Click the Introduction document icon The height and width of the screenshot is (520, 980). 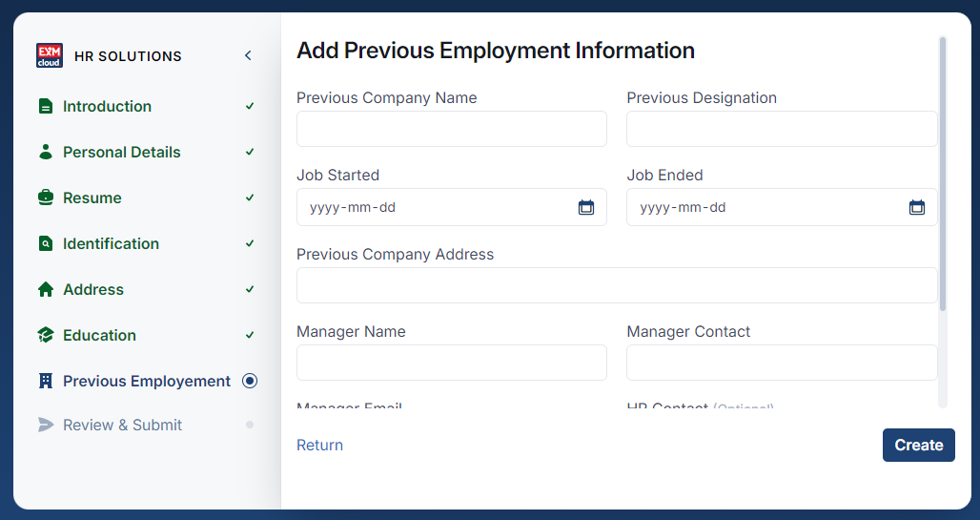click(46, 106)
